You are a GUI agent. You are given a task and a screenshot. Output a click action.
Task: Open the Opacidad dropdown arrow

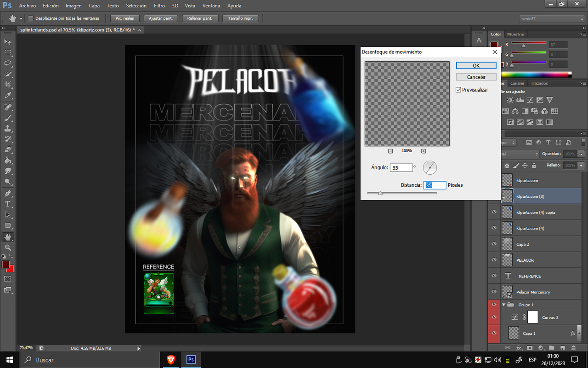tap(582, 154)
